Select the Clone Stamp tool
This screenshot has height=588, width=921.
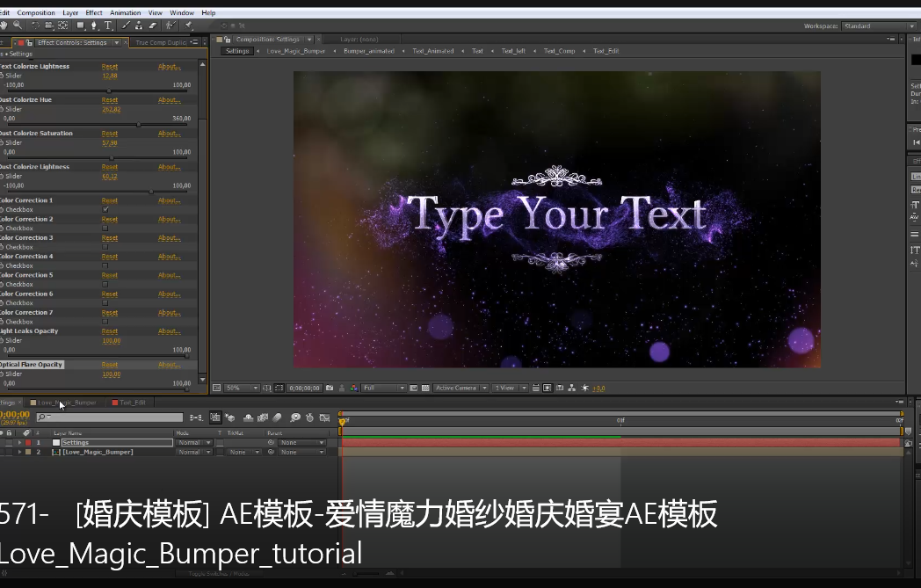139,25
